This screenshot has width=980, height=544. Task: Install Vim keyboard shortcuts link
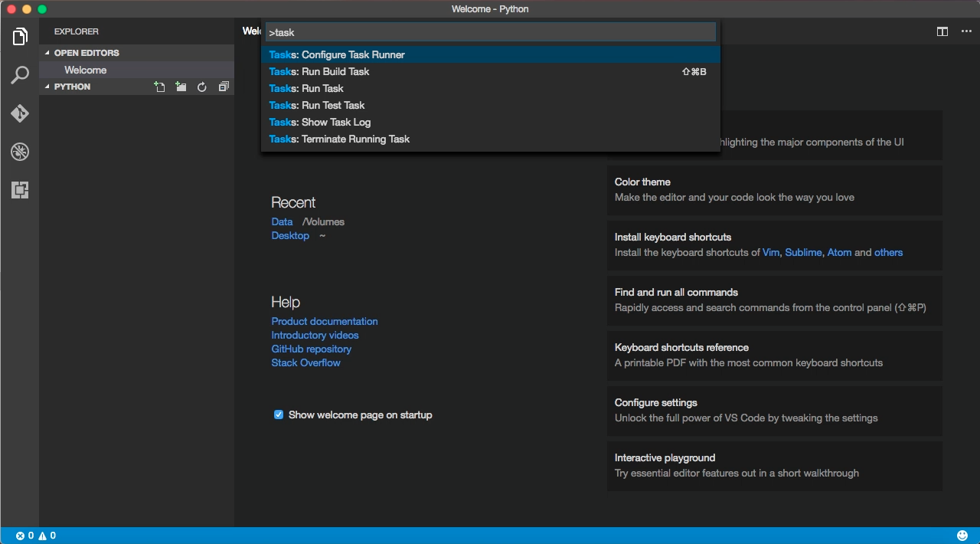pos(771,252)
